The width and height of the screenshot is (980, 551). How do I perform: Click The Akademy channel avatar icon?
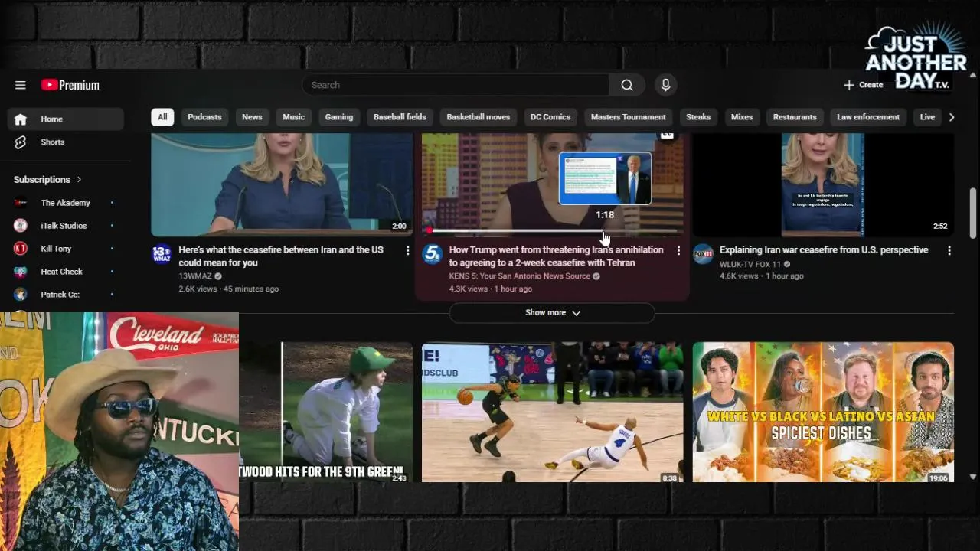click(x=21, y=203)
